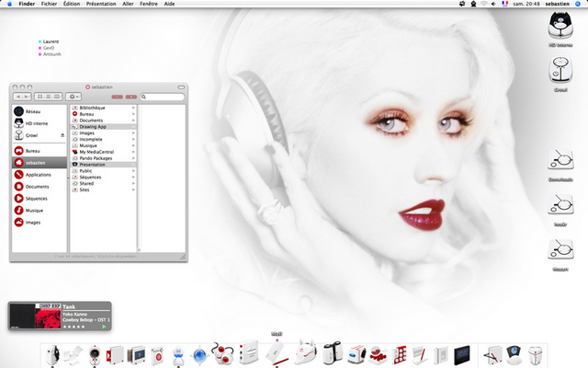The width and height of the screenshot is (588, 368).
Task: Open Séquences in the Finder sidebar
Action: pyautogui.click(x=36, y=199)
